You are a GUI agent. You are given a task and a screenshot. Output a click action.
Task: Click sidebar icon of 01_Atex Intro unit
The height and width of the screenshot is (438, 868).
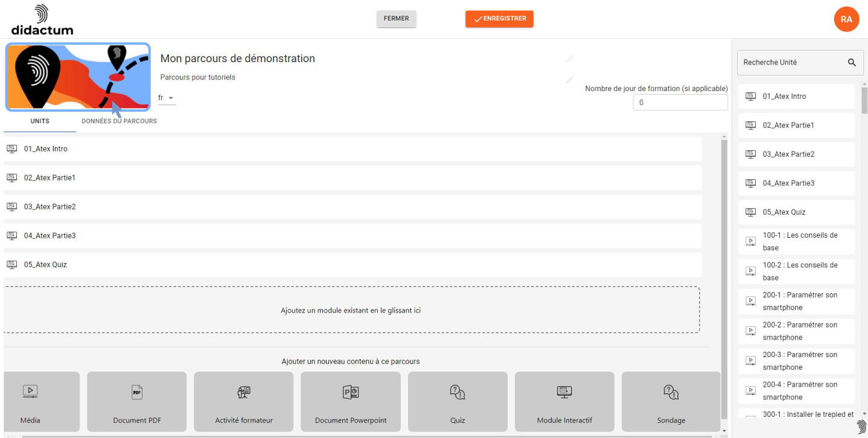[x=751, y=97]
